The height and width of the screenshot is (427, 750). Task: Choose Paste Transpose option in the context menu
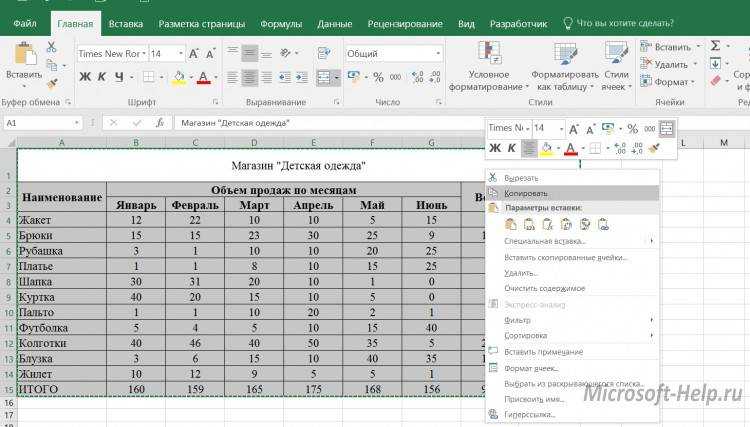click(566, 224)
